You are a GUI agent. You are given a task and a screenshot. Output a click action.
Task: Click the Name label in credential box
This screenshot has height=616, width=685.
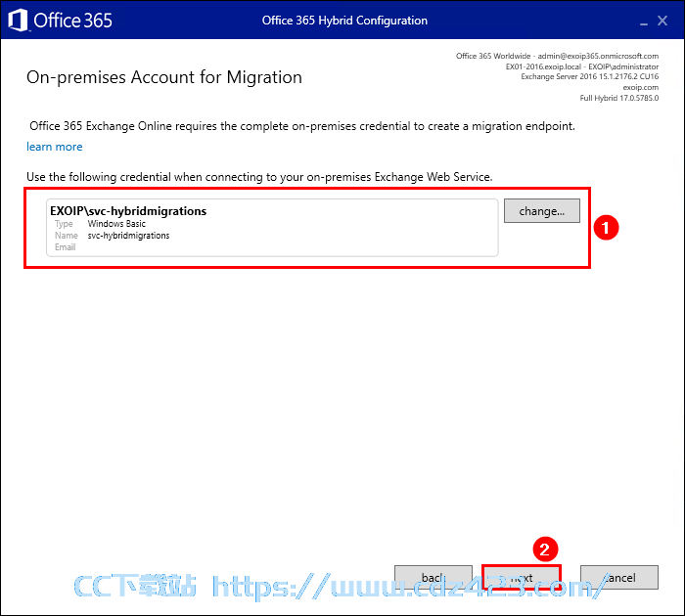pyautogui.click(x=67, y=236)
